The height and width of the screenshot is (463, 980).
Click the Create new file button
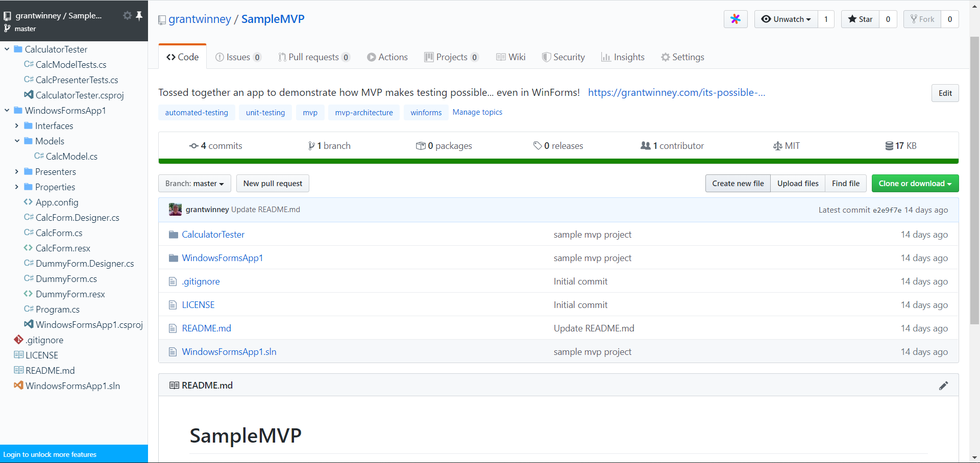click(x=738, y=184)
